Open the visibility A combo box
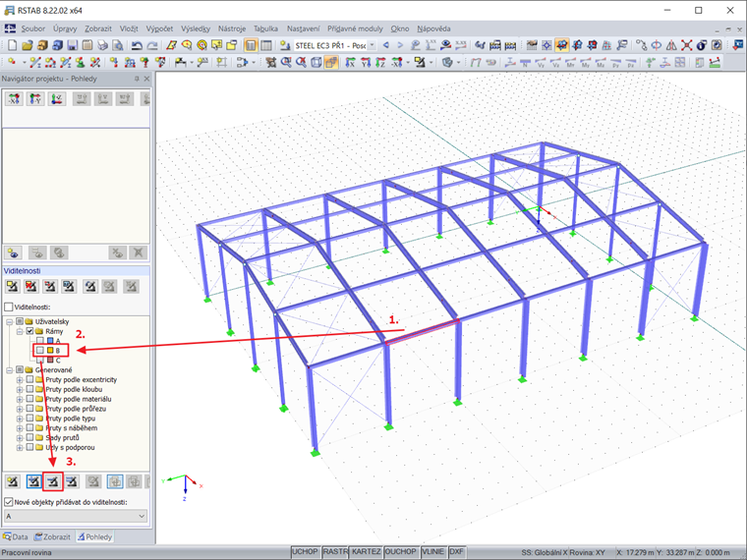The height and width of the screenshot is (560, 747). pyautogui.click(x=76, y=516)
